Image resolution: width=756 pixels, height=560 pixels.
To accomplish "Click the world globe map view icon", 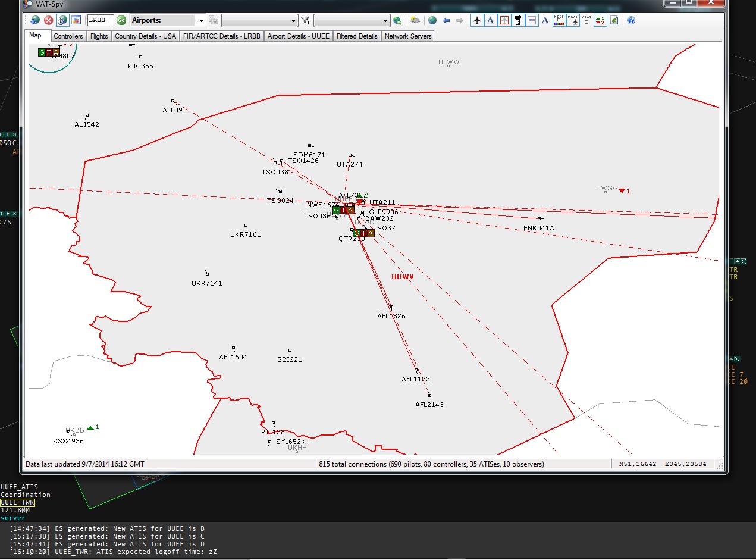I will (432, 20).
